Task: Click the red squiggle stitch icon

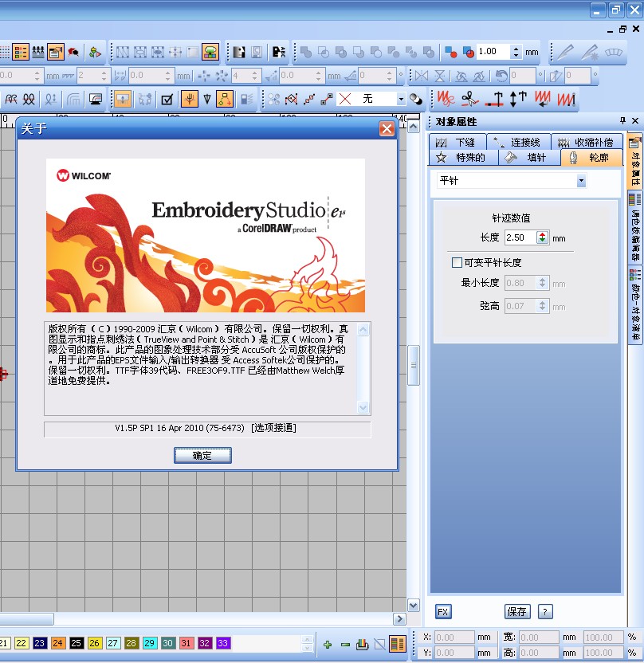Action: coord(446,99)
